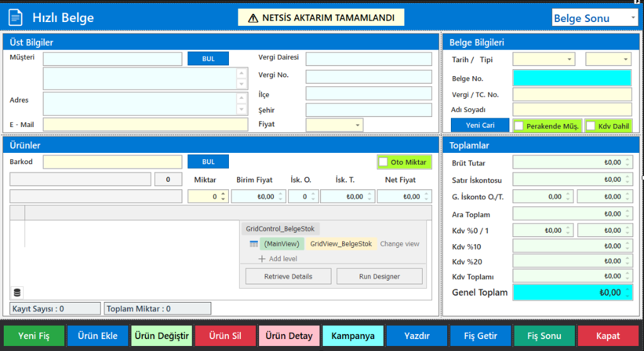
Task: Click the plus icon beside Add level
Action: pos(262,259)
